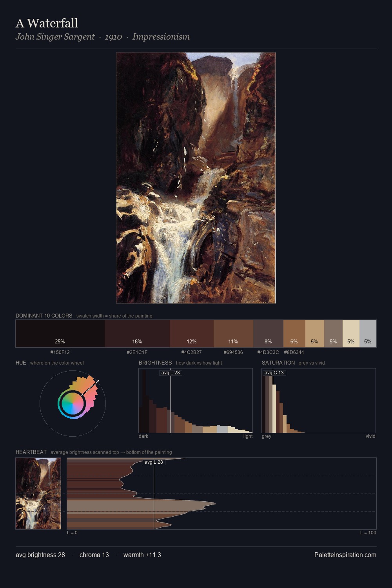Click the 'light' axis label
392x588 pixels.
point(248,436)
